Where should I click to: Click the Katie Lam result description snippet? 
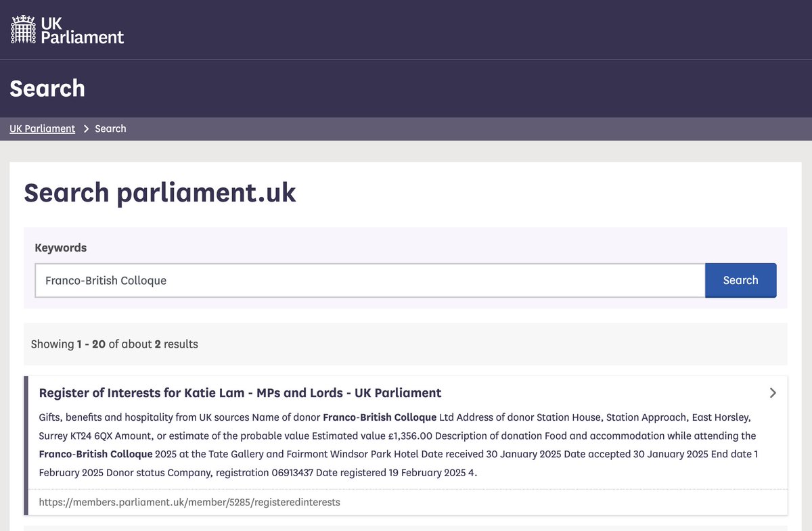click(399, 444)
